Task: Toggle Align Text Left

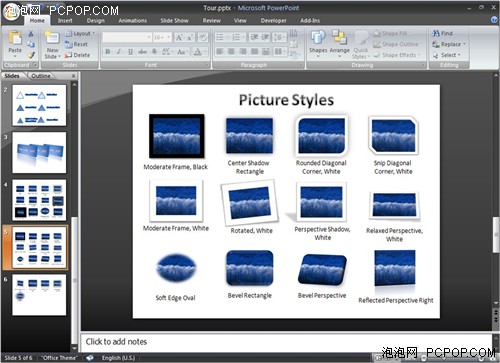Action: tap(220, 51)
